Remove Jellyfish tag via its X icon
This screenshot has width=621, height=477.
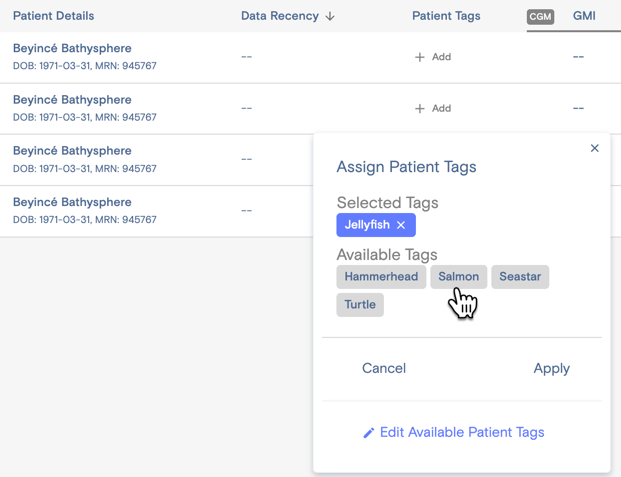401,225
